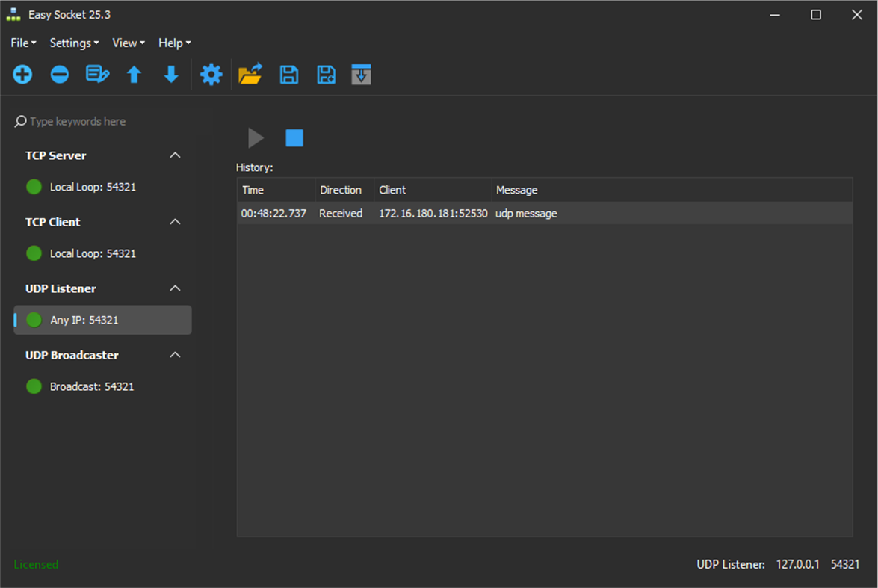This screenshot has height=588, width=878.
Task: Move selected item down with the down arrow
Action: pyautogui.click(x=171, y=75)
